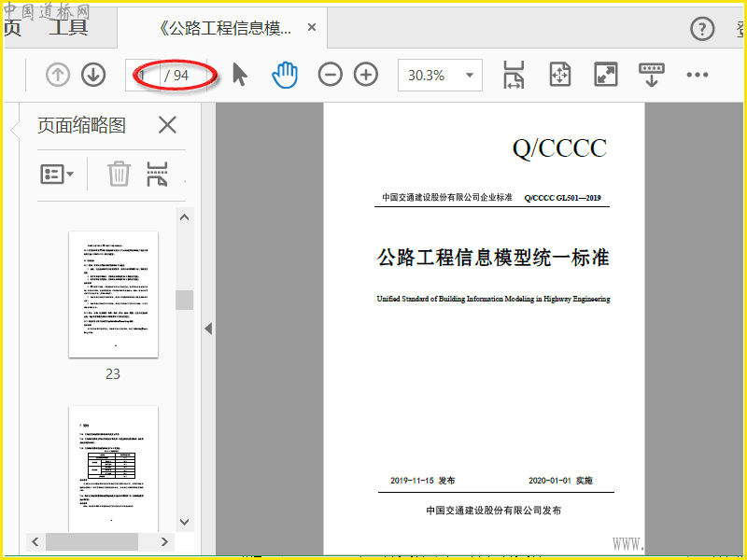Fit one full page to window

coord(559,75)
